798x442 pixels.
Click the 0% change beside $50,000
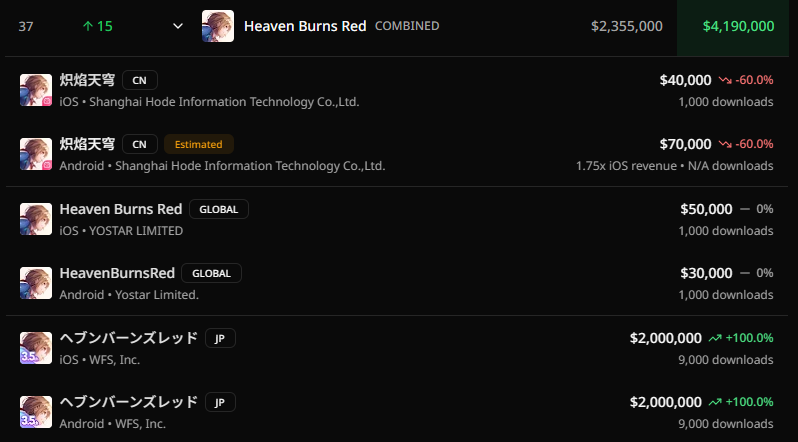click(x=765, y=209)
